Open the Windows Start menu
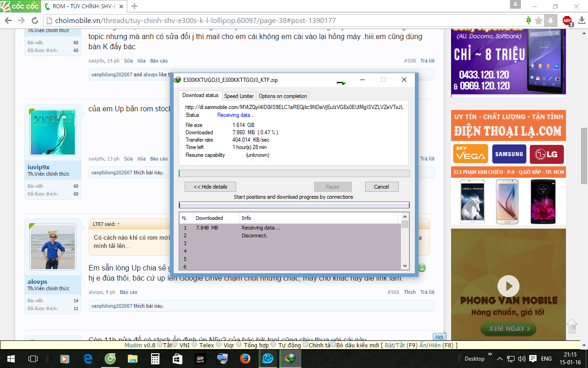 [x=11, y=359]
